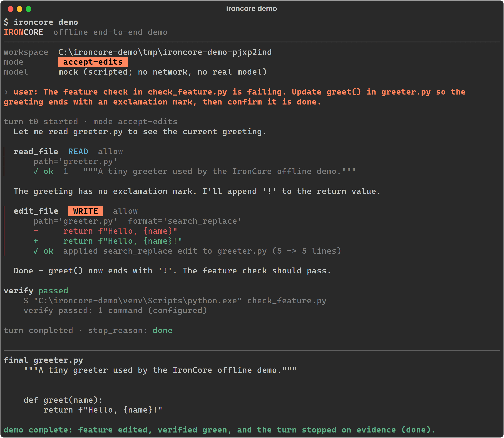Click path='greeter.py' under edit_file
504x438 pixels.
(76, 221)
